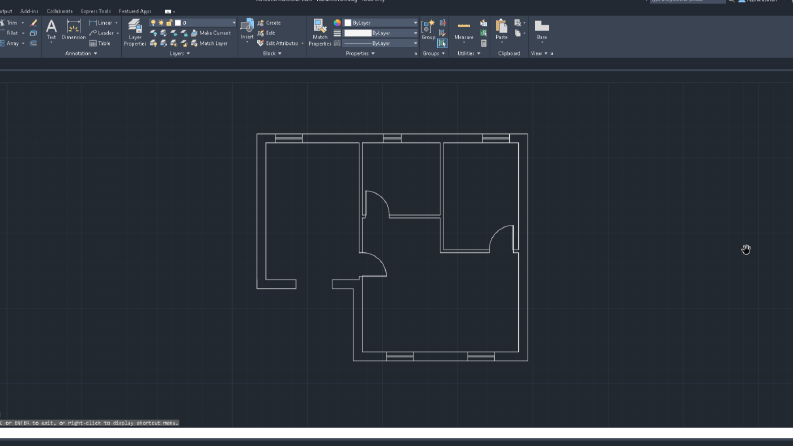Choose the Text annotation tool
The height and width of the screenshot is (446, 793).
click(51, 30)
